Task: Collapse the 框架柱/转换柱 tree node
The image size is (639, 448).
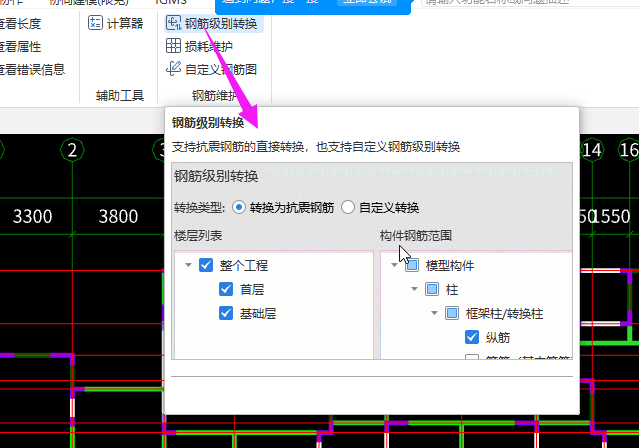Action: tap(434, 313)
